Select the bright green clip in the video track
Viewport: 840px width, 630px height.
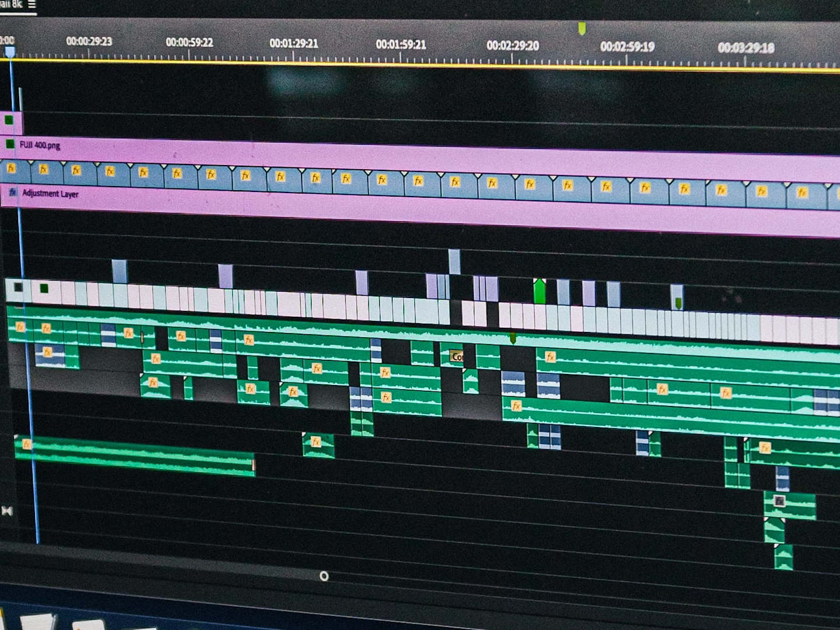tap(540, 290)
